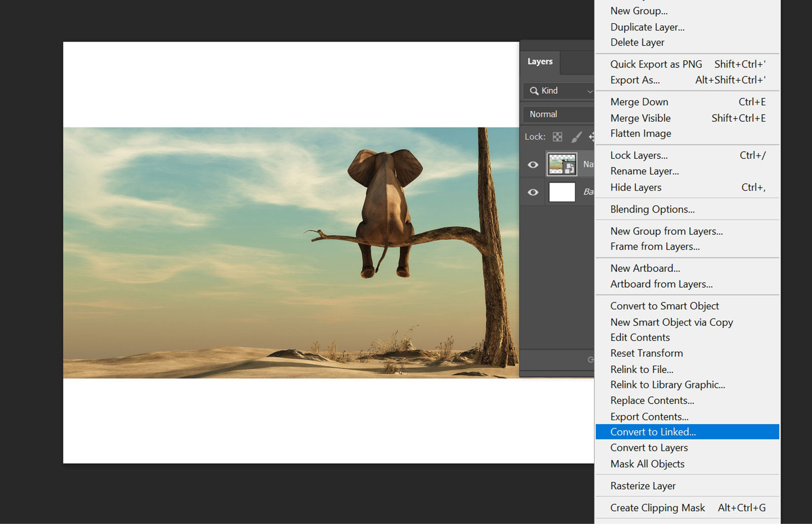Switch to the Layers panel tab
Viewport: 812px width, 524px height.
[x=539, y=61]
